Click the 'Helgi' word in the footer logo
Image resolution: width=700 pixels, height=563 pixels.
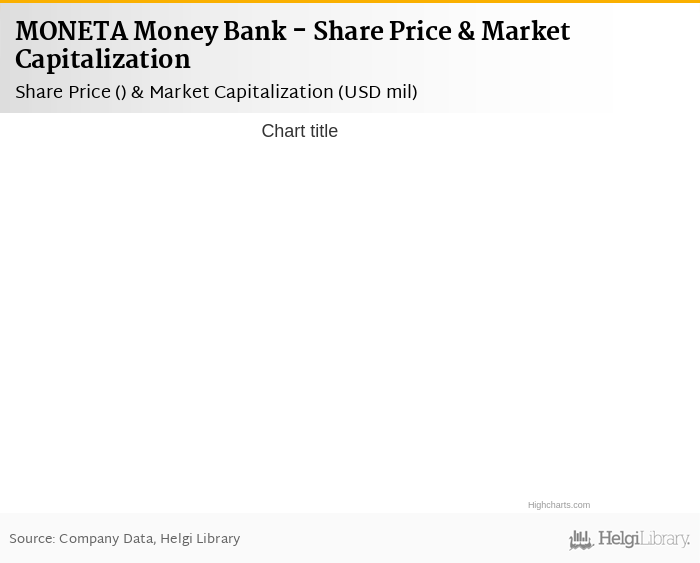pos(619,540)
